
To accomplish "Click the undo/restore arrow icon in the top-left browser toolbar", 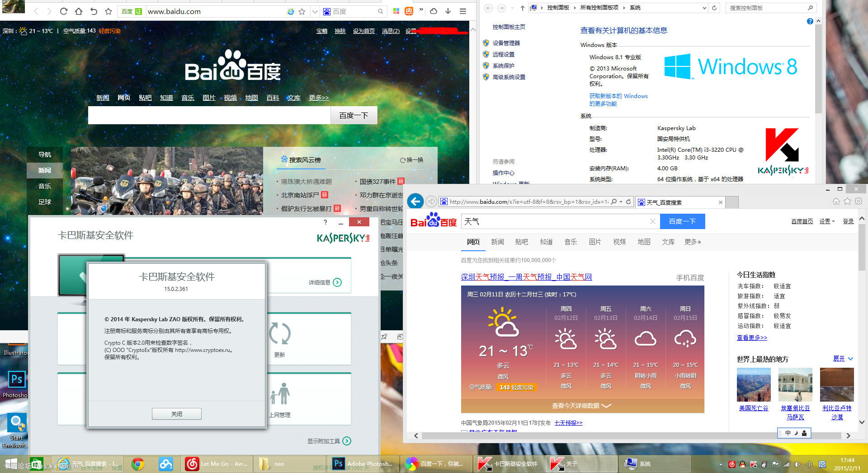I will pyautogui.click(x=94, y=11).
